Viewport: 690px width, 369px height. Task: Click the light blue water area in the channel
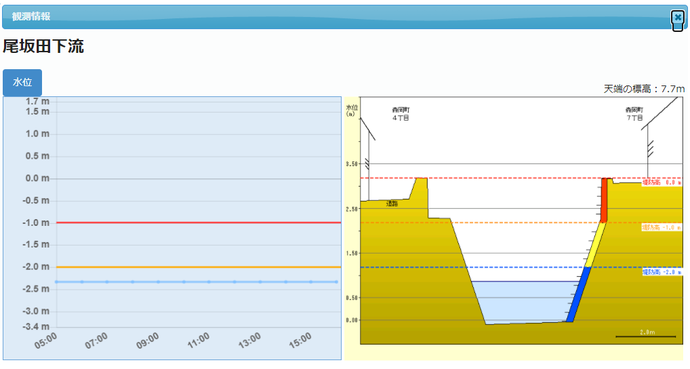pos(524,303)
